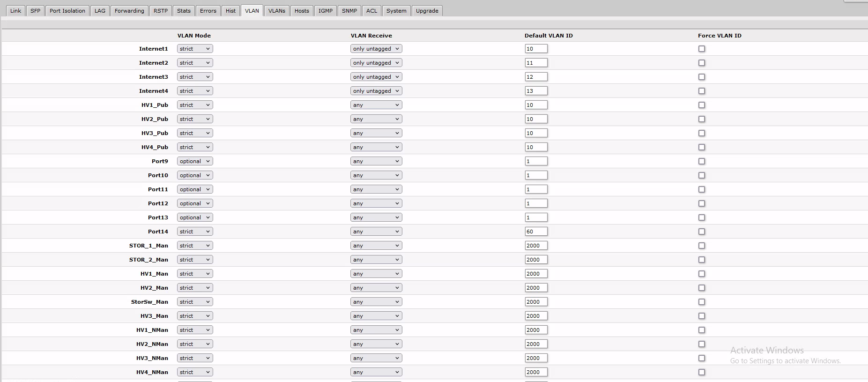Open VLAN Receive dropdown for Port14
The image size is (868, 382).
tap(376, 232)
